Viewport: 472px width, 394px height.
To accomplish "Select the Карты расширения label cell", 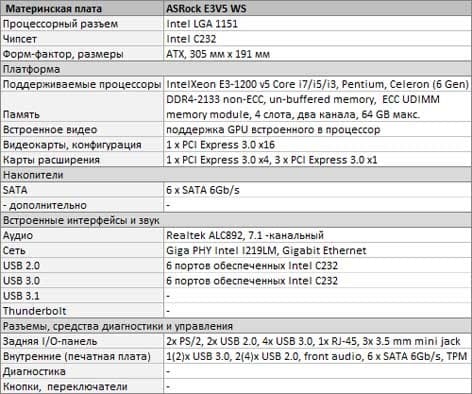I will 82,160.
